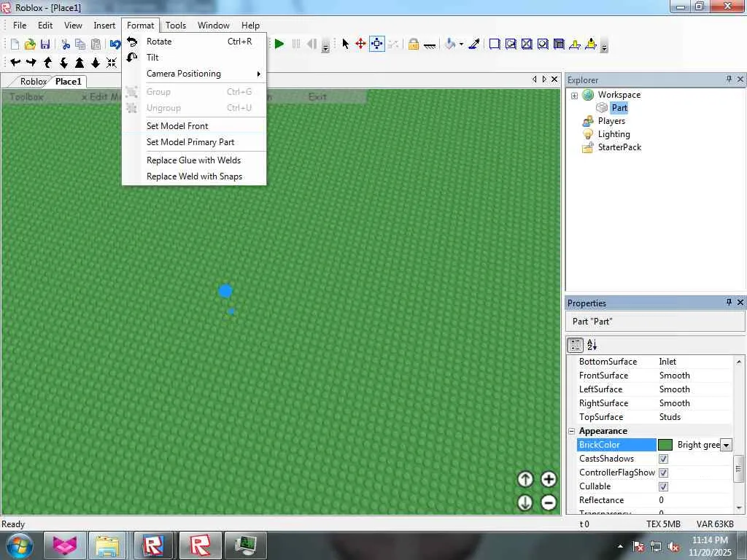Click the yellow Hinge tool icon
The height and width of the screenshot is (560, 747).
tap(575, 44)
